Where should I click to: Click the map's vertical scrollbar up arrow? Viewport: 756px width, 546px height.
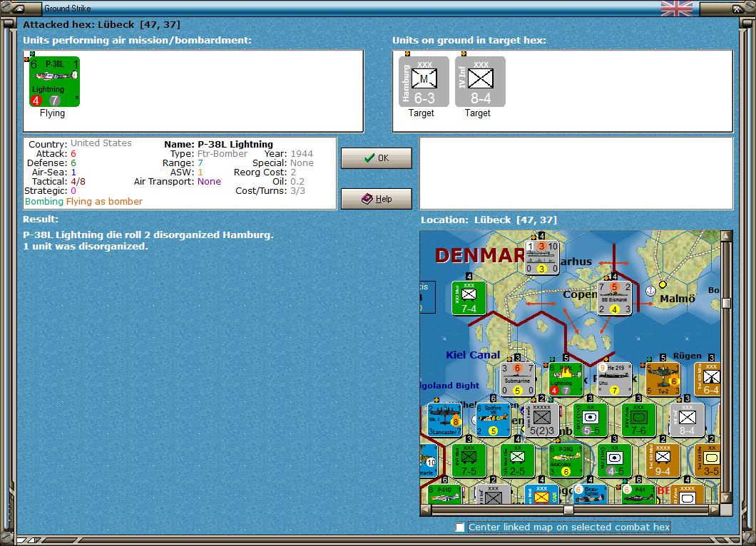tap(726, 236)
